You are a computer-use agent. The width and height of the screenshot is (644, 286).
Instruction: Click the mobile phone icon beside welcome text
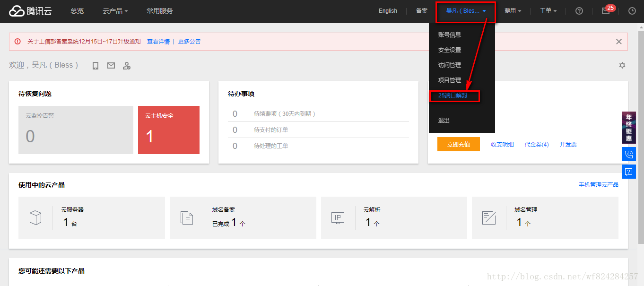point(96,66)
